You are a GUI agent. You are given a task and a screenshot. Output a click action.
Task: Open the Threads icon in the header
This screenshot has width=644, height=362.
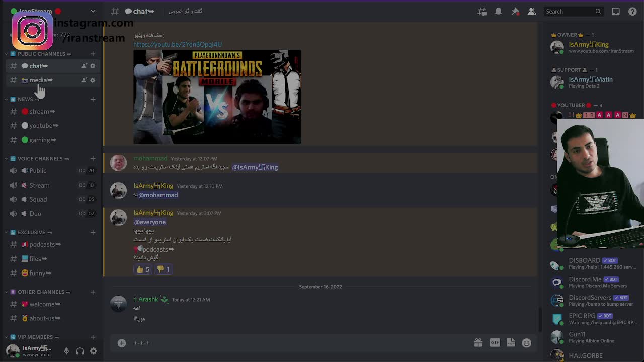click(x=482, y=12)
